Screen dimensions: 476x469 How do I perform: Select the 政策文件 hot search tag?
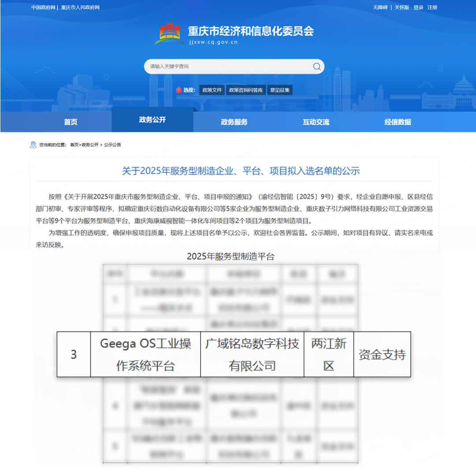pos(212,90)
